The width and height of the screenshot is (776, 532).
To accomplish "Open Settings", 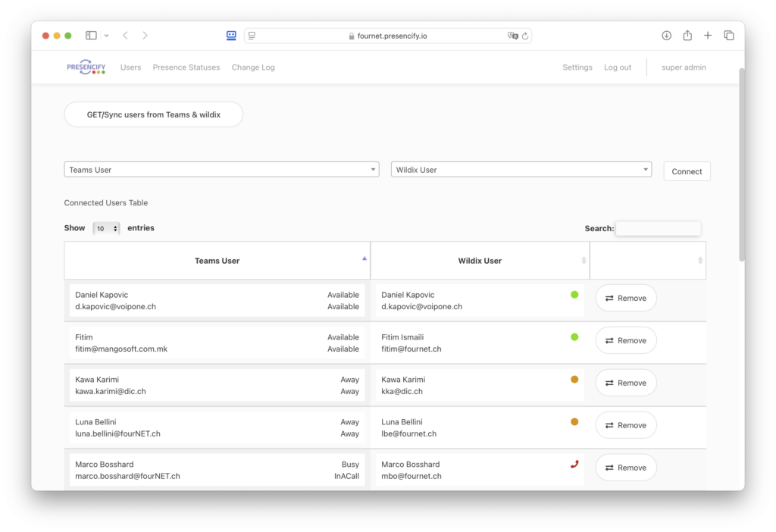I will [x=577, y=67].
